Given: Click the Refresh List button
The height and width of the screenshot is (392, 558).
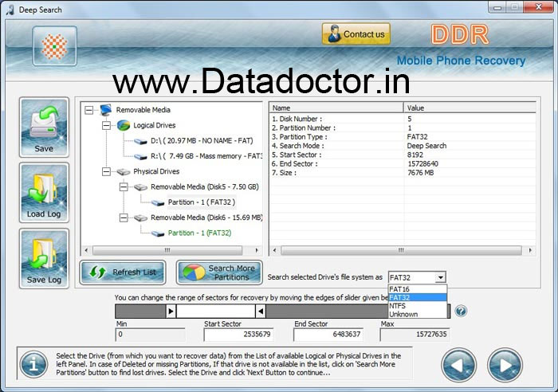Looking at the screenshot, I should click(x=123, y=272).
